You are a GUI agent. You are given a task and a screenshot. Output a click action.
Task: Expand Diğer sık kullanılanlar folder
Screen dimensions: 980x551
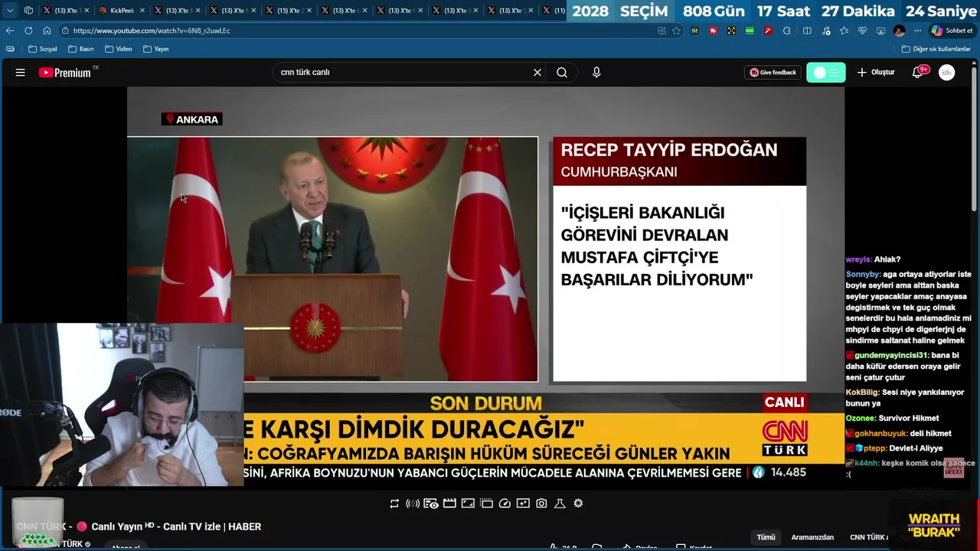(x=936, y=49)
